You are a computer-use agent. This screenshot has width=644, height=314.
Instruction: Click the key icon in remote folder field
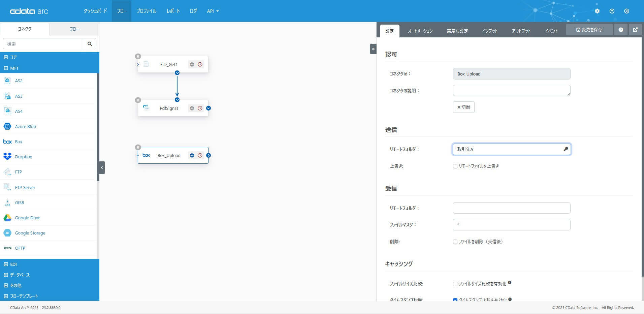pyautogui.click(x=566, y=149)
